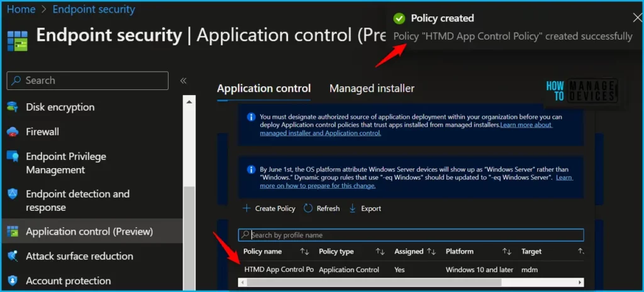Open Firewall in sidebar
644x292 pixels.
tap(42, 132)
